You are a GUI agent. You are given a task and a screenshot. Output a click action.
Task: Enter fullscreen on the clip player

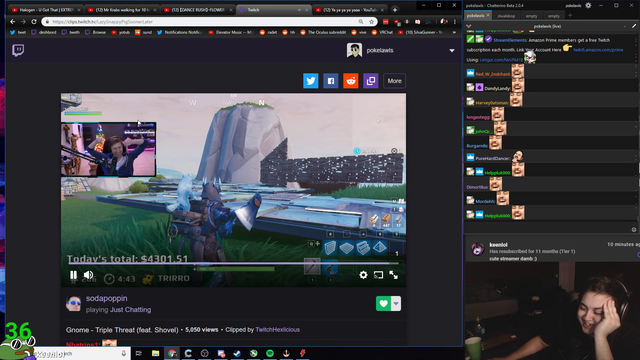[393, 275]
